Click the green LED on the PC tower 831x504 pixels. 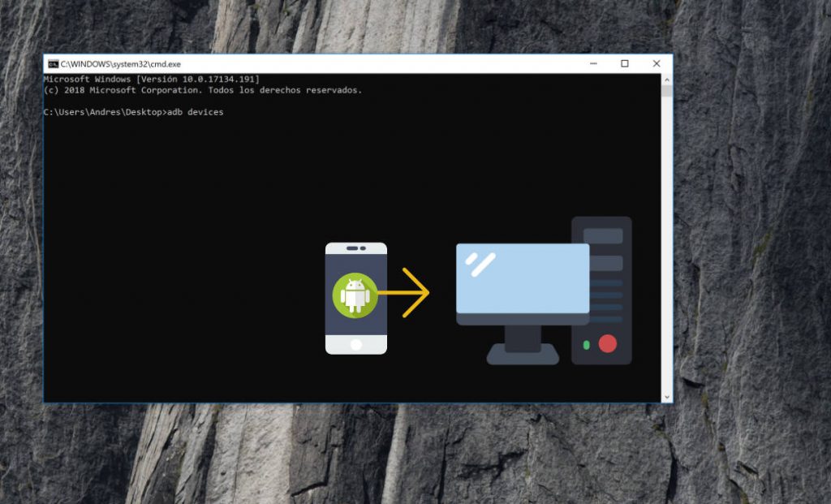tap(586, 345)
